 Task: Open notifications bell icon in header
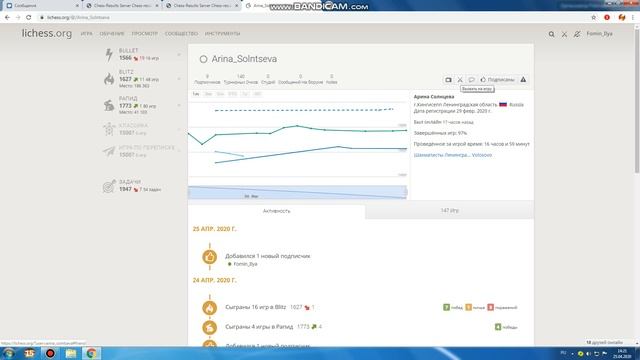pyautogui.click(x=577, y=34)
